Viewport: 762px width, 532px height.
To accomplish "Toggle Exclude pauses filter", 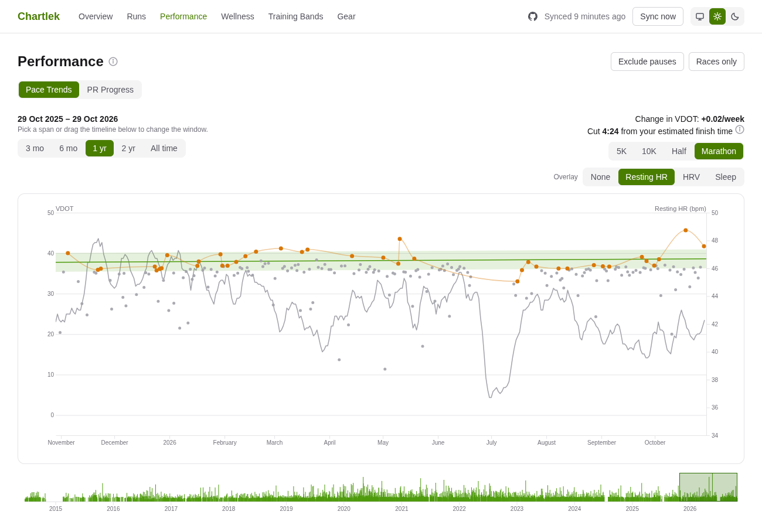I will (647, 62).
